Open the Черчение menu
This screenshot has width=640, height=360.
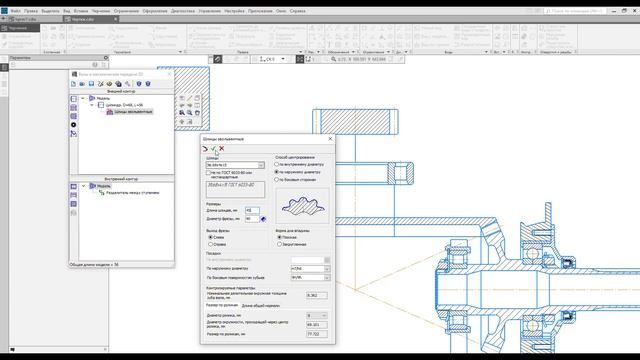[x=101, y=11]
